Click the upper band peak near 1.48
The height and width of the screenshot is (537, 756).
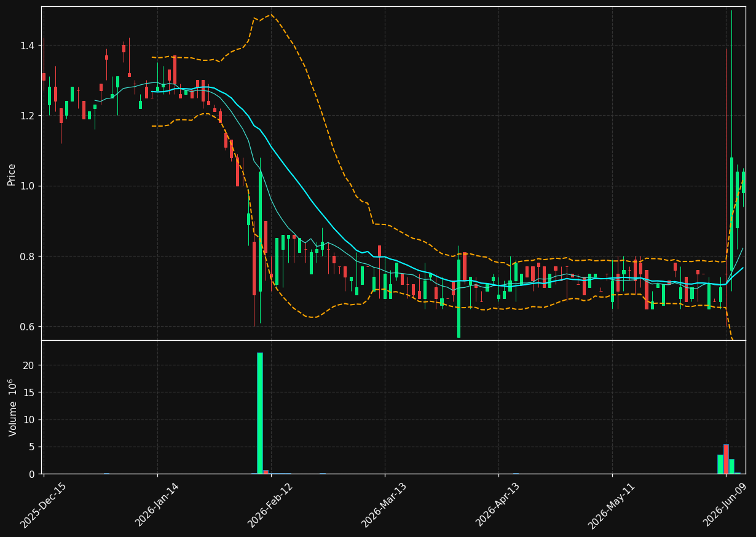(270, 15)
